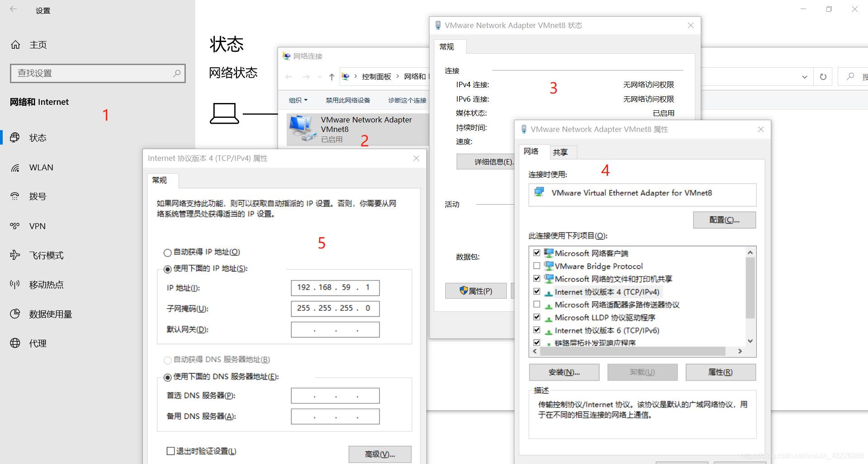Open WLAN settings icon in sidebar
The image size is (868, 464).
tap(15, 168)
